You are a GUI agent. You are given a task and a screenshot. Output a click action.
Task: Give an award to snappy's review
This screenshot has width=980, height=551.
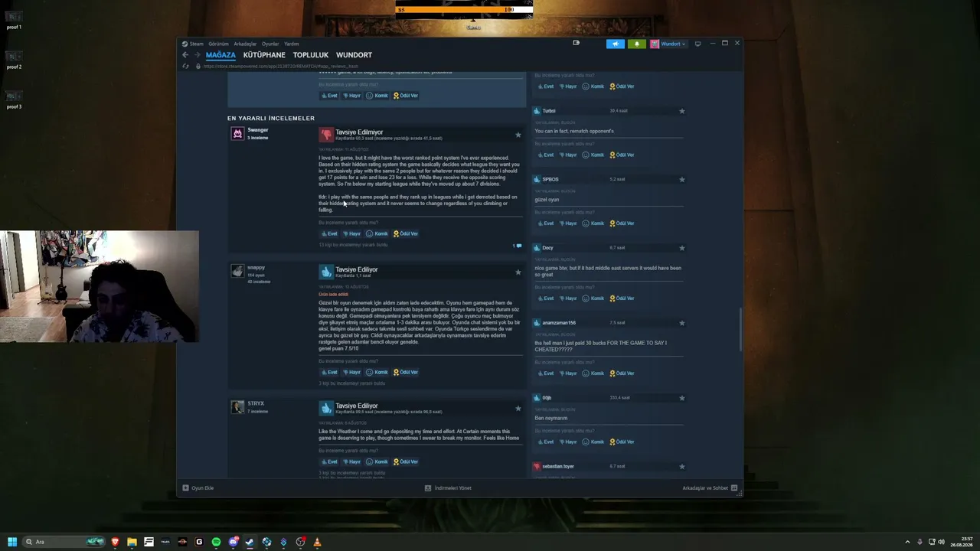pyautogui.click(x=406, y=372)
